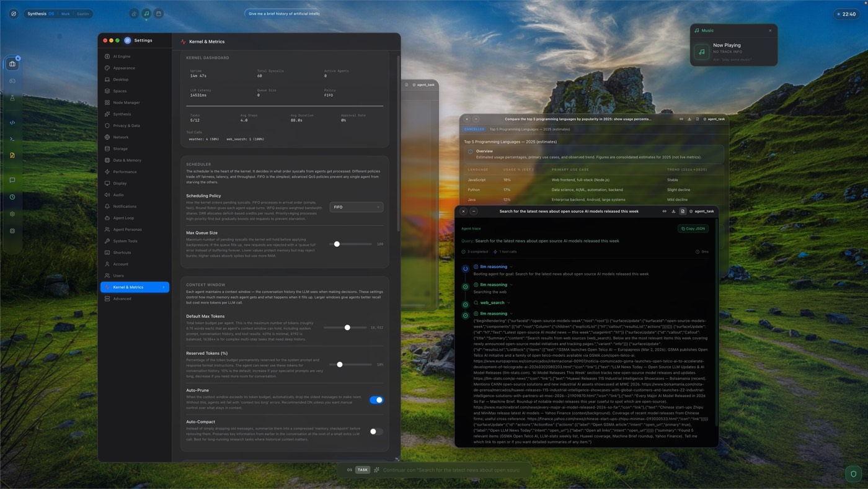Click the Synthesis logo at top-left
This screenshot has width=868, height=489.
[14, 14]
